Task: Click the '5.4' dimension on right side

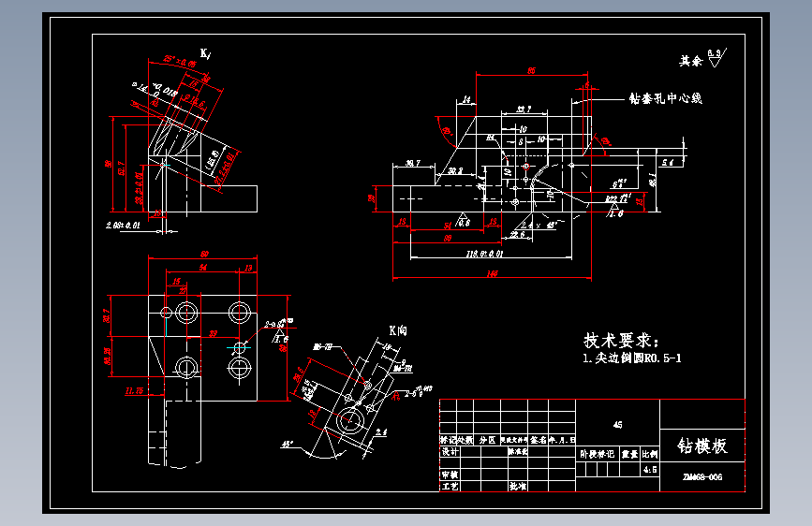Action: pos(668,163)
